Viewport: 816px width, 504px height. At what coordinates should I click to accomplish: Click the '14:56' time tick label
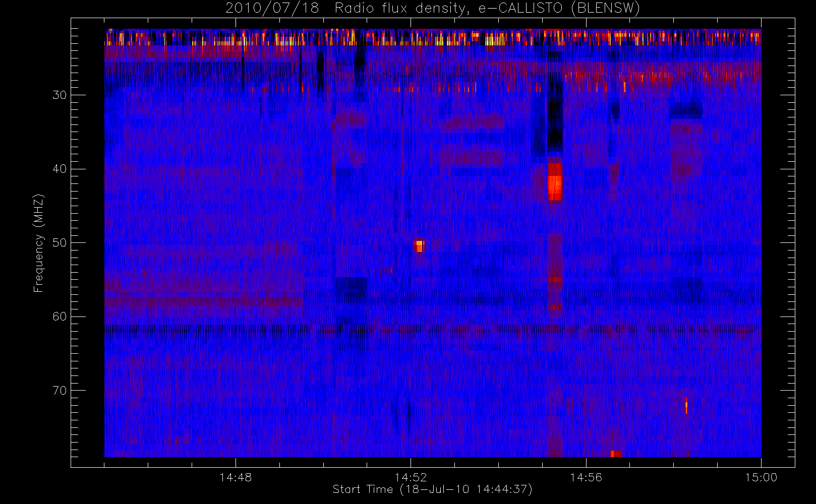[586, 477]
